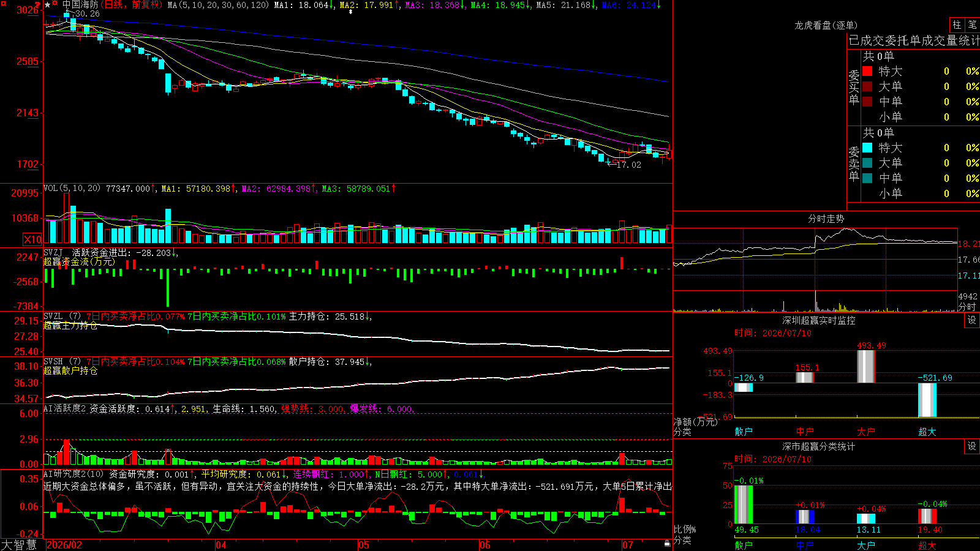Viewport: 980px width, 551px height.
Task: Click the 2026/02 date label on the timeline
Action: click(64, 545)
